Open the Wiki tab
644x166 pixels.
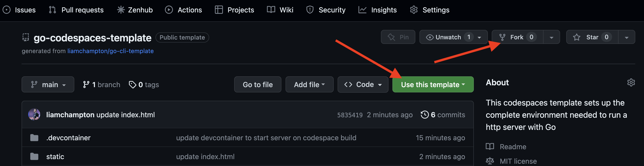click(280, 10)
